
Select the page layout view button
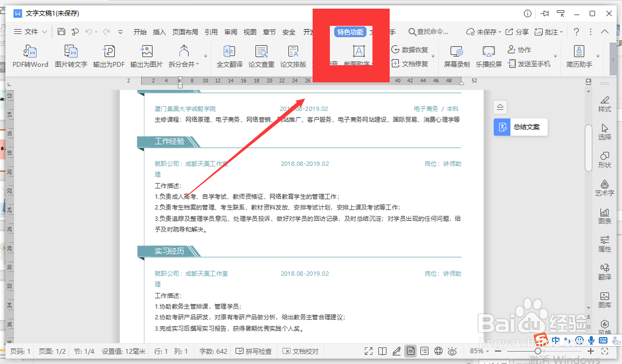[x=411, y=351]
